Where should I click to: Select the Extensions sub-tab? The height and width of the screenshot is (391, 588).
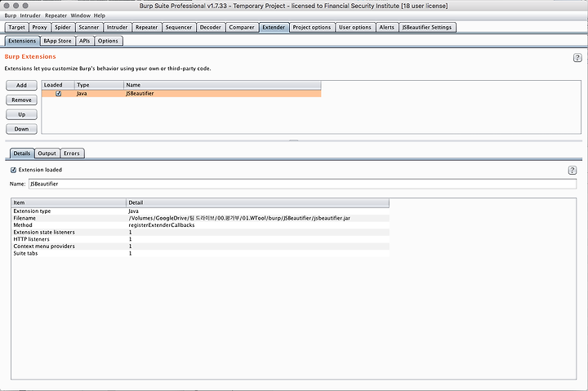pyautogui.click(x=22, y=41)
